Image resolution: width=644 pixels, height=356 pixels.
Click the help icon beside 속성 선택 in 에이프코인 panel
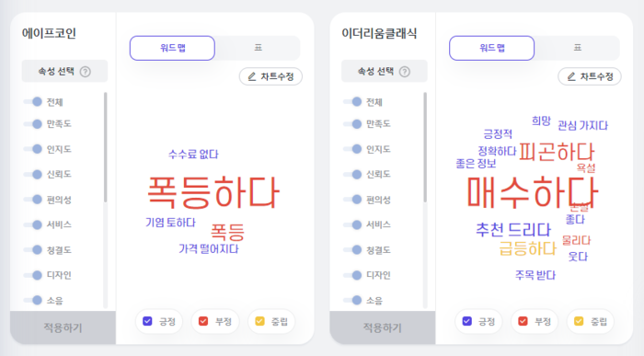point(85,72)
